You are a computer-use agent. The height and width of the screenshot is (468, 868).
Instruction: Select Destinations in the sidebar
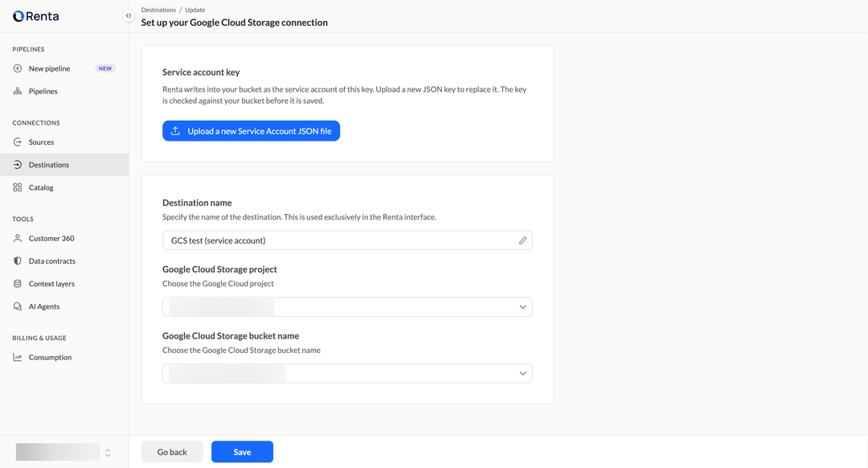click(64, 165)
